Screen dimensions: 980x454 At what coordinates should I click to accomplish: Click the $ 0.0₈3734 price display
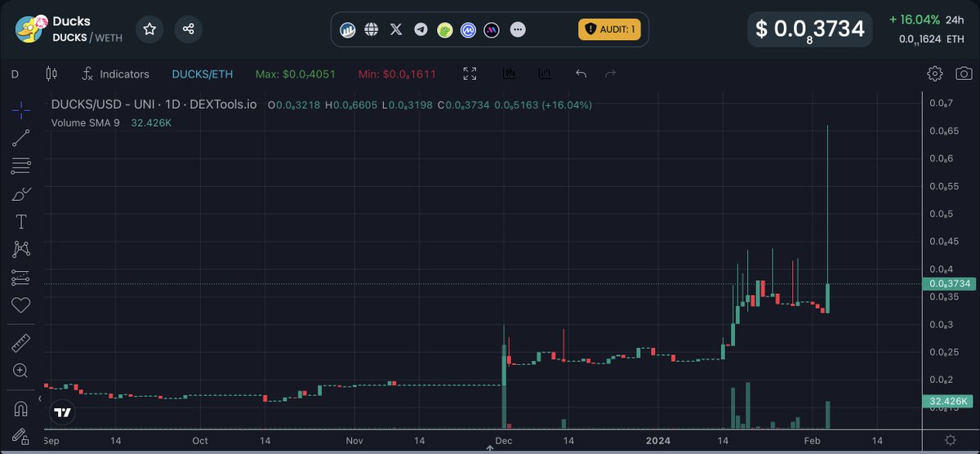pyautogui.click(x=809, y=29)
